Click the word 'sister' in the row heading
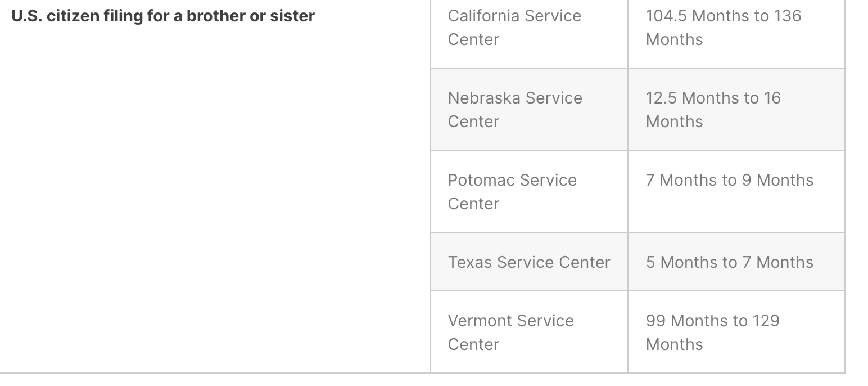This screenshot has height=386, width=868. pyautogui.click(x=292, y=16)
